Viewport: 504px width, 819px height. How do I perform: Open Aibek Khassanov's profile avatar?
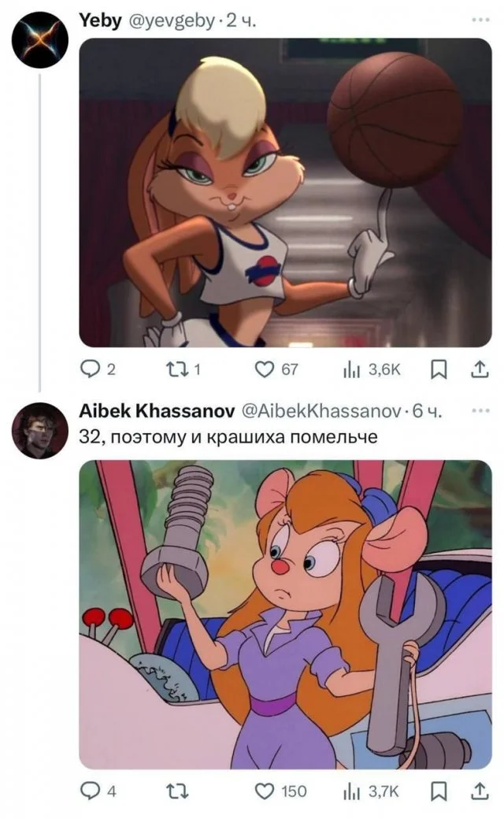click(x=39, y=431)
